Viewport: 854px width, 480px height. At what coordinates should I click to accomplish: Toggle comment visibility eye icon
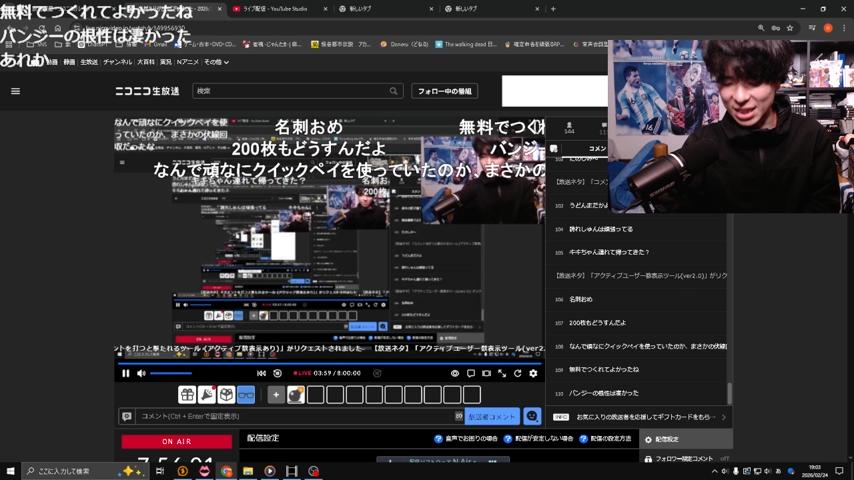click(x=455, y=373)
